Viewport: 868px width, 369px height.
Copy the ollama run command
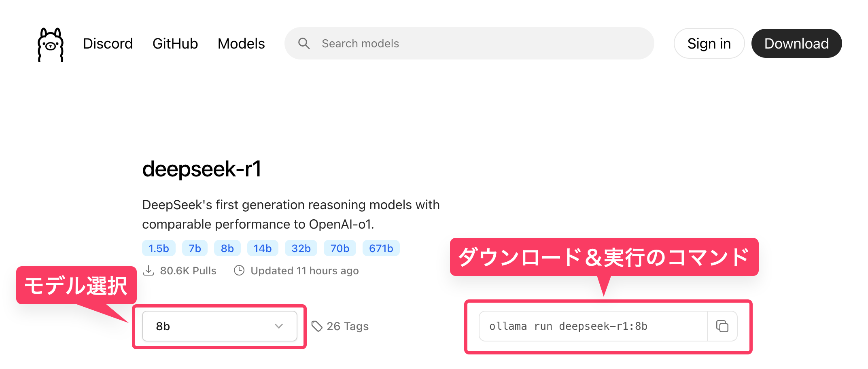click(x=722, y=326)
